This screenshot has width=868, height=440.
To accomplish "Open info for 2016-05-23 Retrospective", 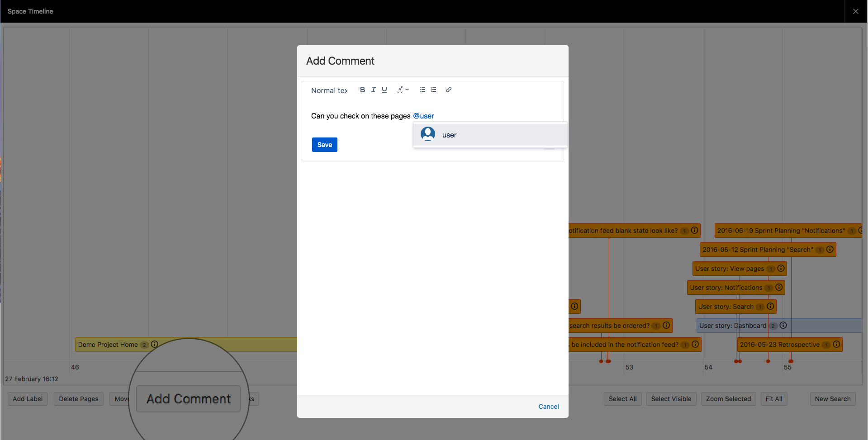I will pyautogui.click(x=836, y=344).
